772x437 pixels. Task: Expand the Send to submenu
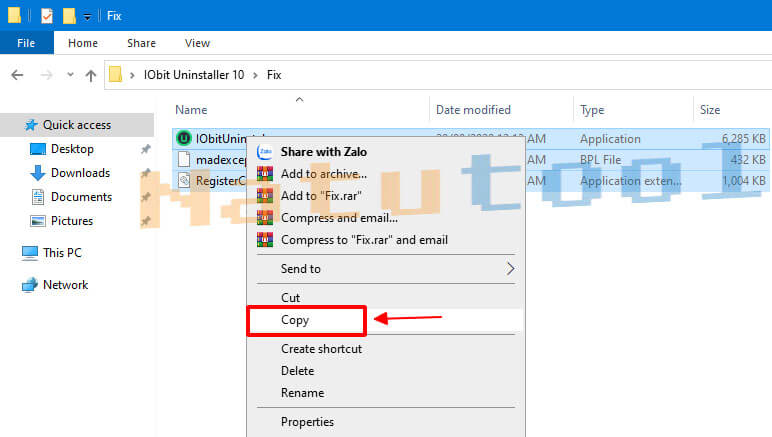386,269
